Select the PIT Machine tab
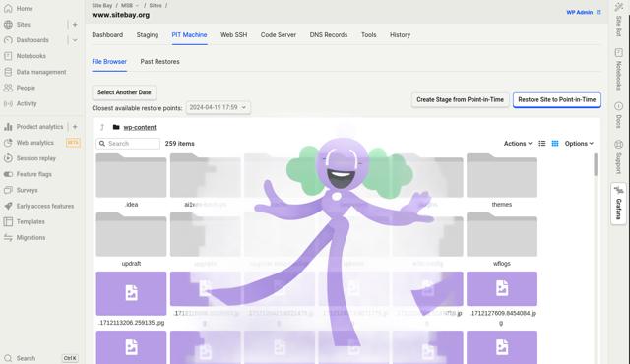Viewport: 630px width, 364px height. click(189, 35)
